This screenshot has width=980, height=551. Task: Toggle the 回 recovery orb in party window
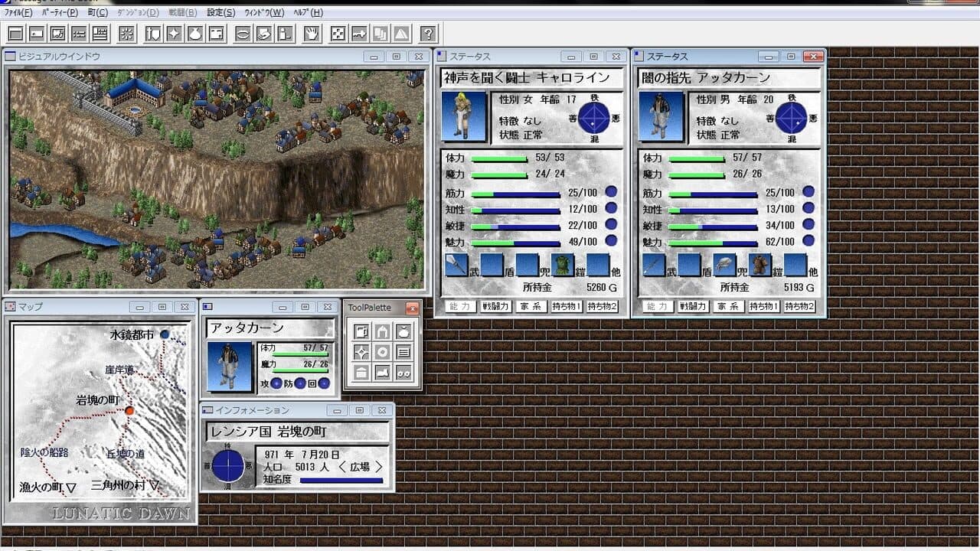point(324,383)
